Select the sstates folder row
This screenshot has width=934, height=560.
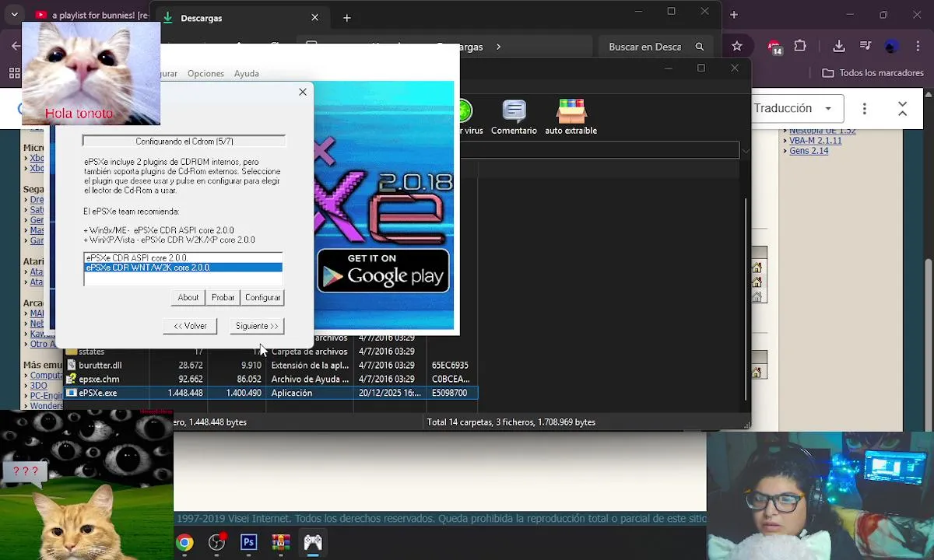(271, 352)
